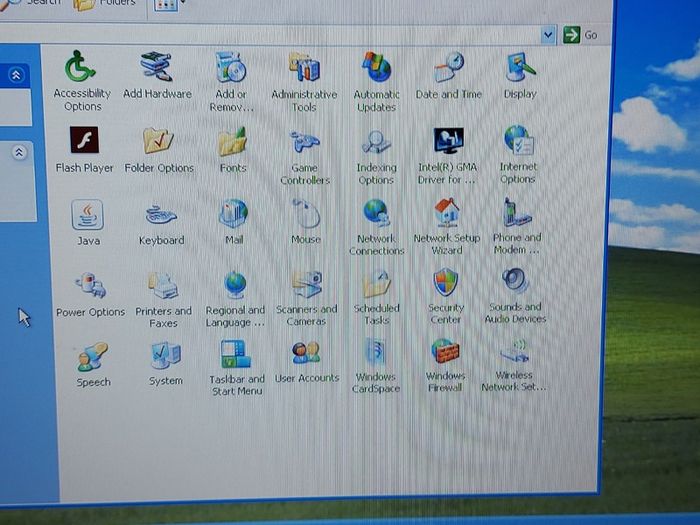Open Accessibility Options
The image size is (700, 525).
click(x=82, y=80)
